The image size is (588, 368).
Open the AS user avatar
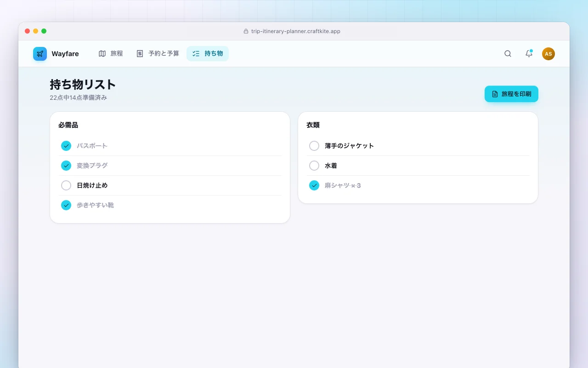pos(548,54)
